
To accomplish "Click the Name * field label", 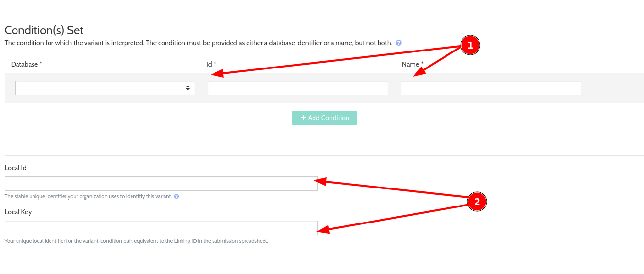I will [x=413, y=64].
